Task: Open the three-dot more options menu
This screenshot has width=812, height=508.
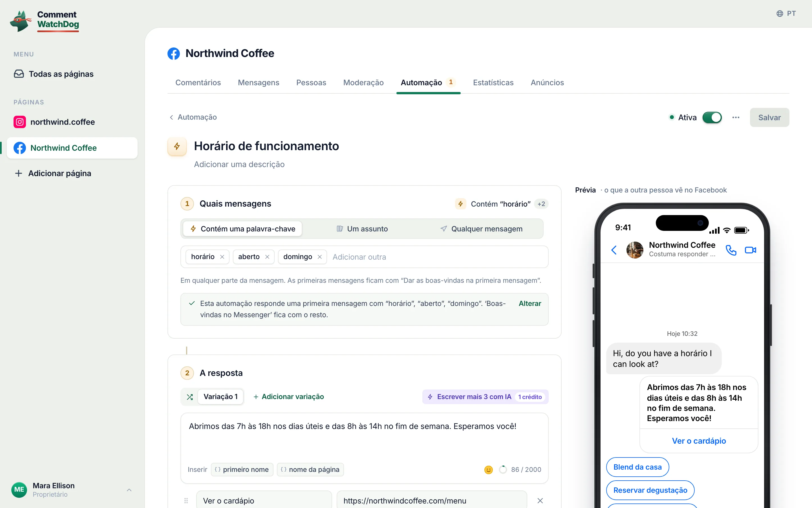Action: point(736,117)
